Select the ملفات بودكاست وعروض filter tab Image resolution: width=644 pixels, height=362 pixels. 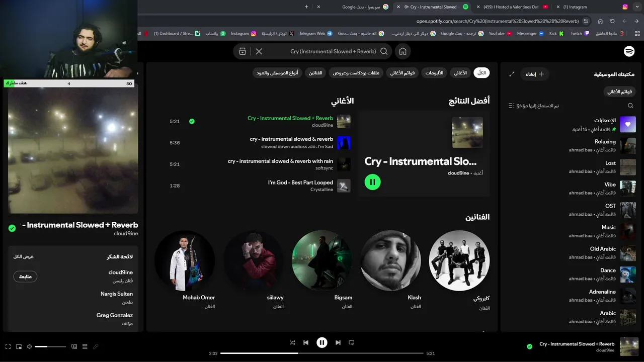[x=356, y=73]
